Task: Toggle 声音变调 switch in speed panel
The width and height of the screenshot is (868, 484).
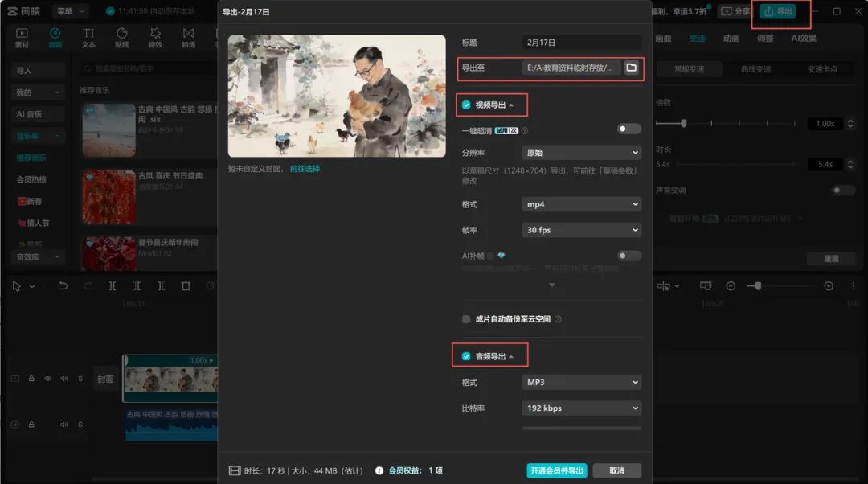Action: (x=843, y=190)
